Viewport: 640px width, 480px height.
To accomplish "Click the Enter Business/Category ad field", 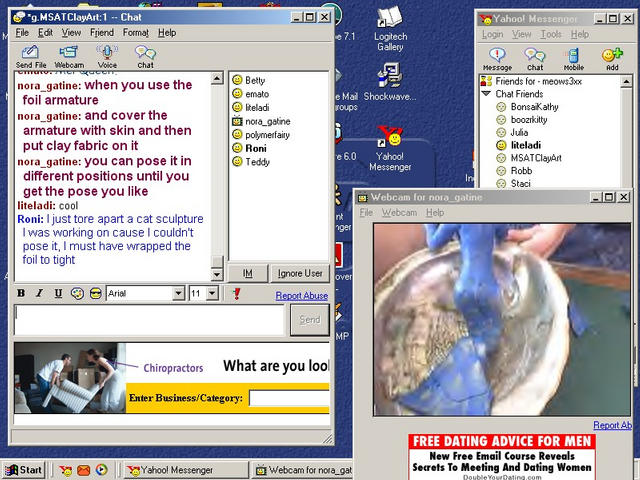I will pyautogui.click(x=289, y=398).
